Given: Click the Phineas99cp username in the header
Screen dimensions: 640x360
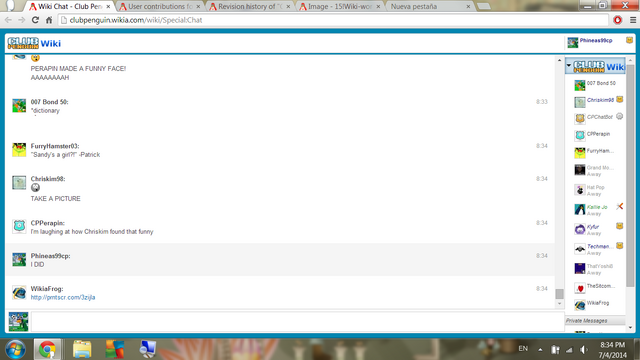Looking at the screenshot, I should [596, 40].
